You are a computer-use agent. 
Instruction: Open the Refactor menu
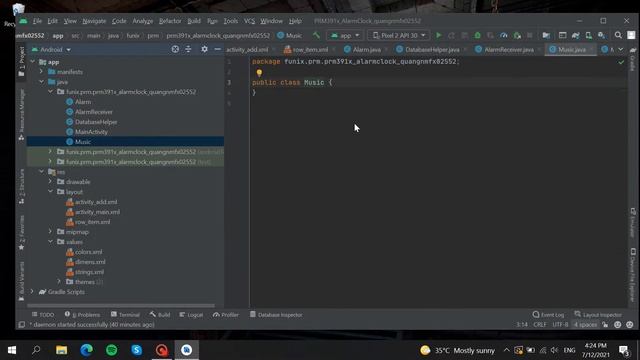coord(170,21)
